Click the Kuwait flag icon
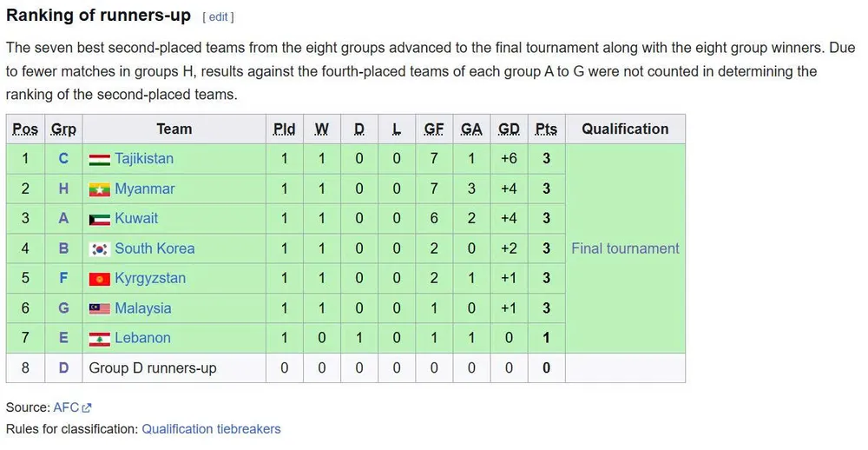The image size is (868, 450). (100, 219)
